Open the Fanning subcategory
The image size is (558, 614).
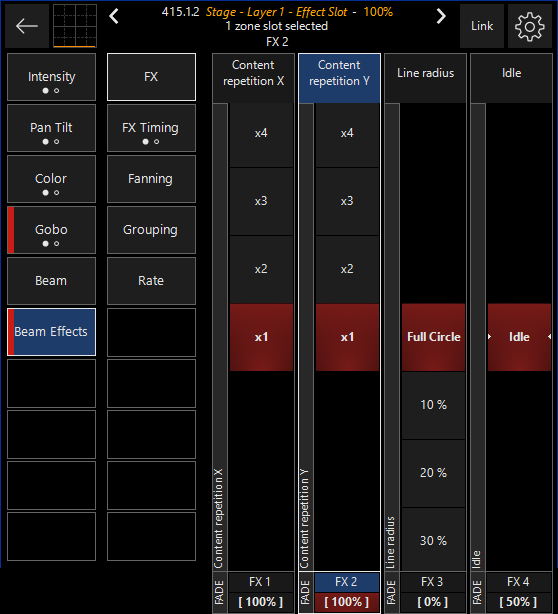click(151, 179)
